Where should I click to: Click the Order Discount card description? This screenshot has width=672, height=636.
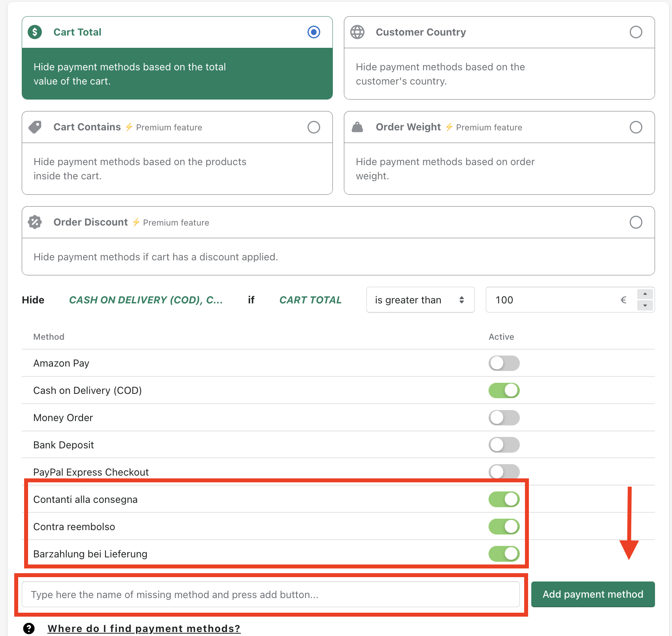tap(156, 257)
